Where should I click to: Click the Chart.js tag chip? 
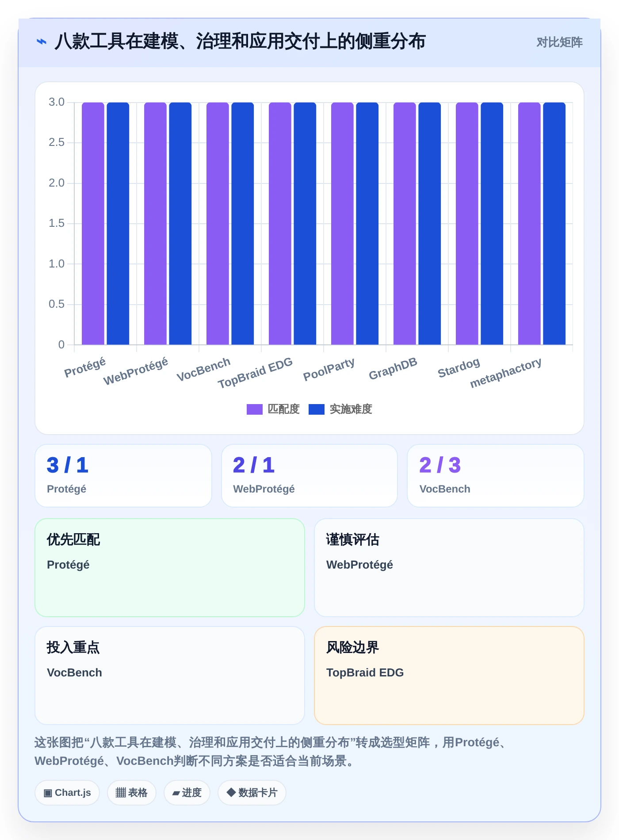pyautogui.click(x=67, y=793)
